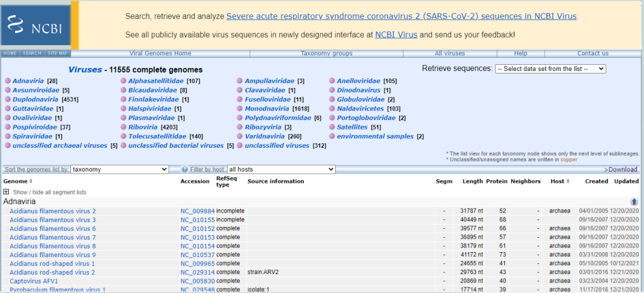
Task: Click the Adnaviria group header row
Action: 320,201
